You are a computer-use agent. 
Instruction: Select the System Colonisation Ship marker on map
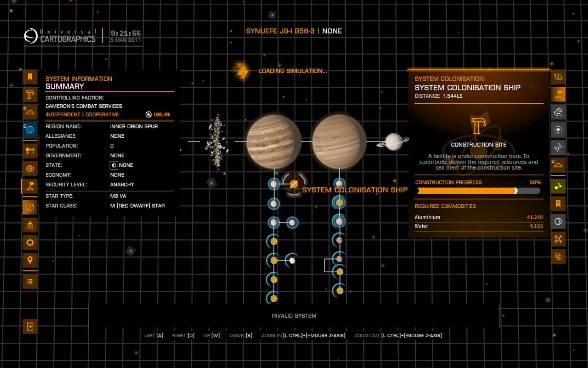(x=294, y=184)
